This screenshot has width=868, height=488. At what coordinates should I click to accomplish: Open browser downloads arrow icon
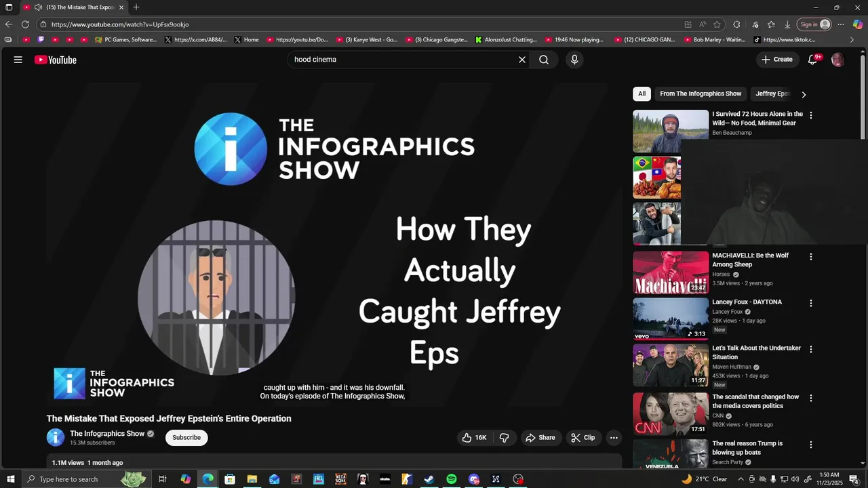click(787, 24)
